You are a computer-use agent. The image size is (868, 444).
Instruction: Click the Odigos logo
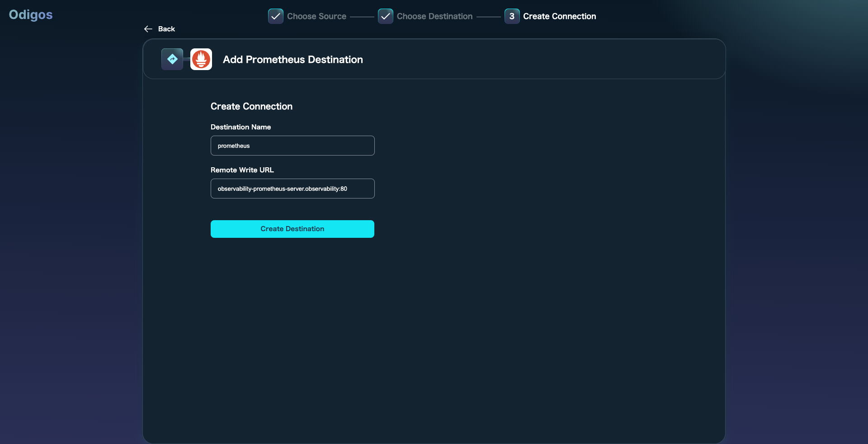coord(31,15)
